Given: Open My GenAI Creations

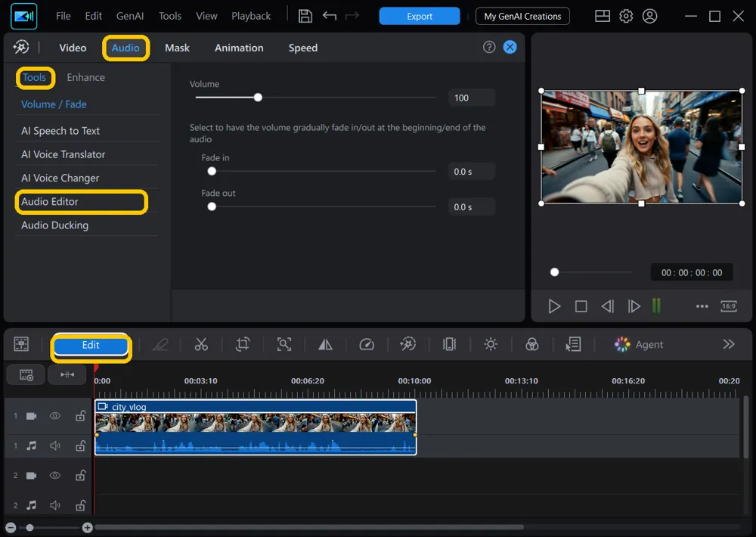Looking at the screenshot, I should (522, 16).
